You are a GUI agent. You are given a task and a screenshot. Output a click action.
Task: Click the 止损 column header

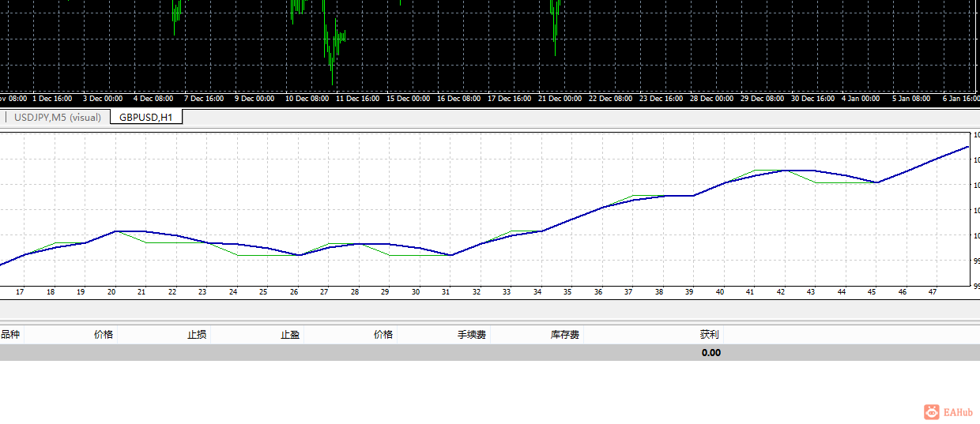(x=197, y=335)
